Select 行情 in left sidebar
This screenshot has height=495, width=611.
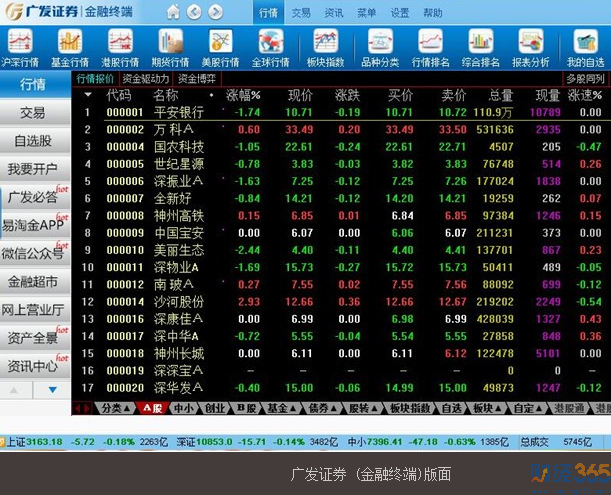pos(35,84)
